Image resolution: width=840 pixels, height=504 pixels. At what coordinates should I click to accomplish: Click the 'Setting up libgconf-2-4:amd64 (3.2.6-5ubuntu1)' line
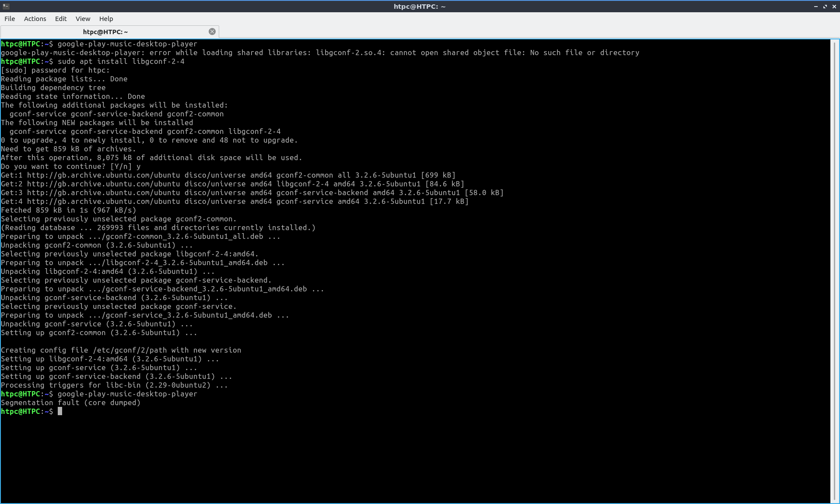tap(110, 359)
